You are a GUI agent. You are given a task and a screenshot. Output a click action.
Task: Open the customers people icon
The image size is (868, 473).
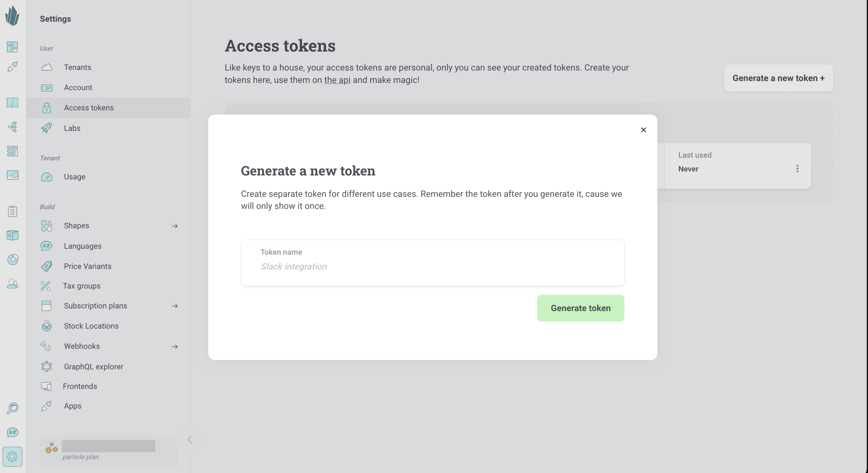click(12, 284)
